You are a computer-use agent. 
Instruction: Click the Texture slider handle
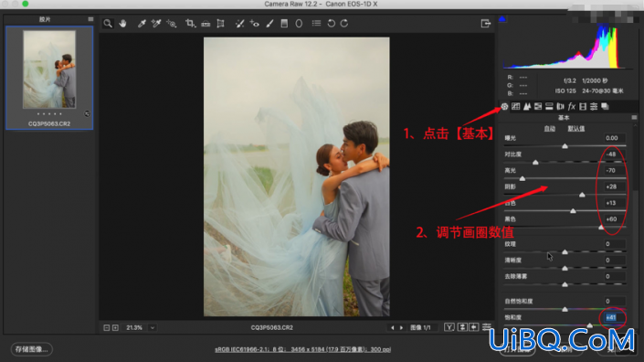click(x=565, y=252)
